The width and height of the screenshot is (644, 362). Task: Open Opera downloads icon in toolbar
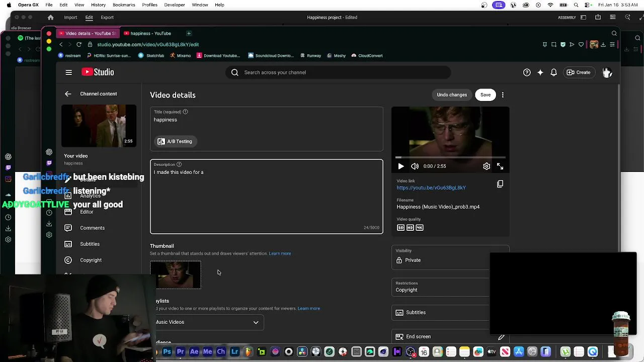604,44
